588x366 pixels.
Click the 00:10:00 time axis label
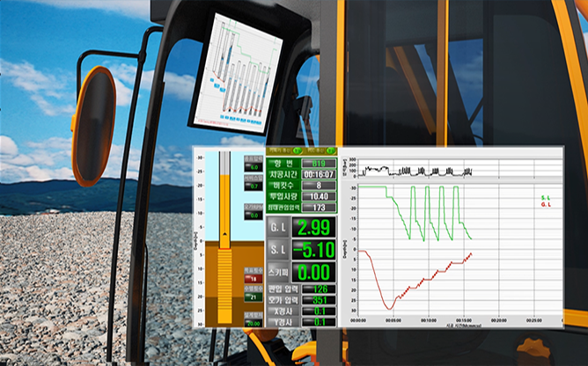click(429, 320)
